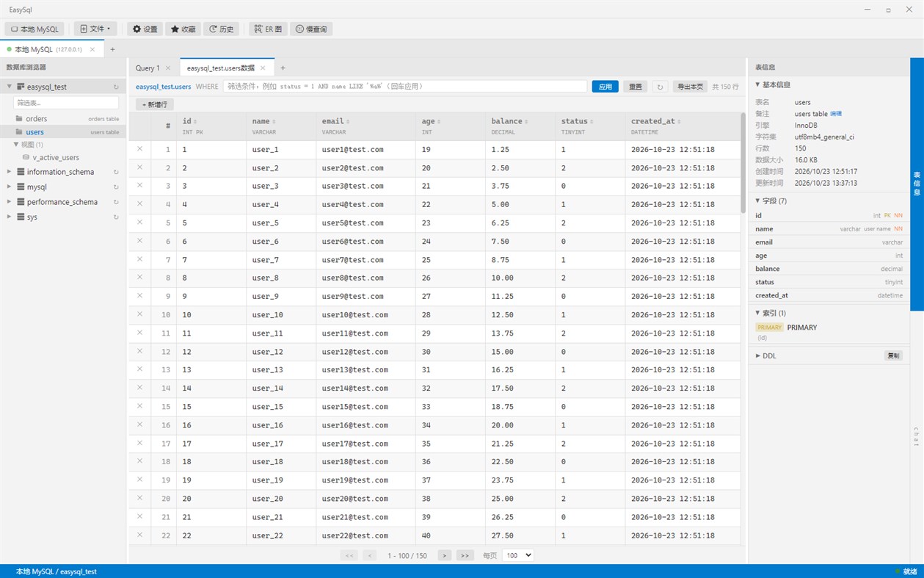Refresh the sys database node
The width and height of the screenshot is (924, 578).
116,217
